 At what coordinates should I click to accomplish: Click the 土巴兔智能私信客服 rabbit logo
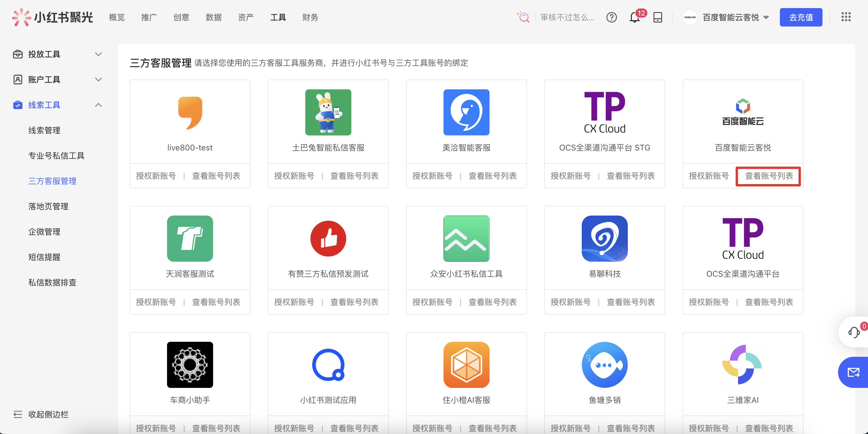click(x=328, y=112)
